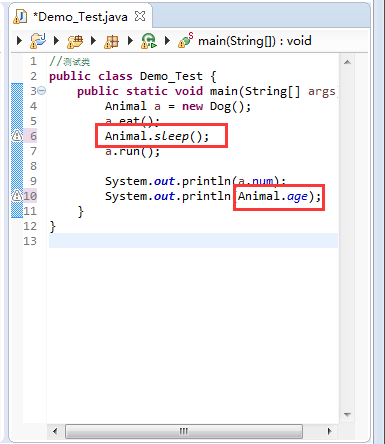Select the Demo_Test.java editor tab

click(80, 16)
